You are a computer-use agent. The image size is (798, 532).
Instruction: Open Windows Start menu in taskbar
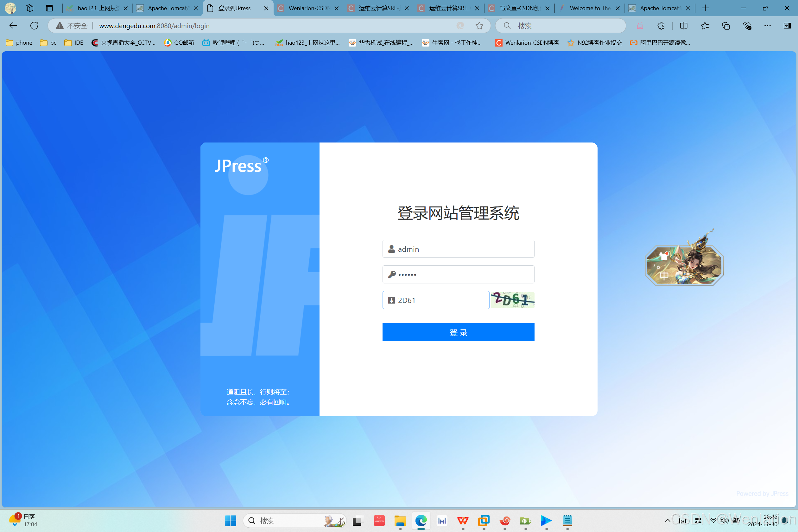[231, 521]
